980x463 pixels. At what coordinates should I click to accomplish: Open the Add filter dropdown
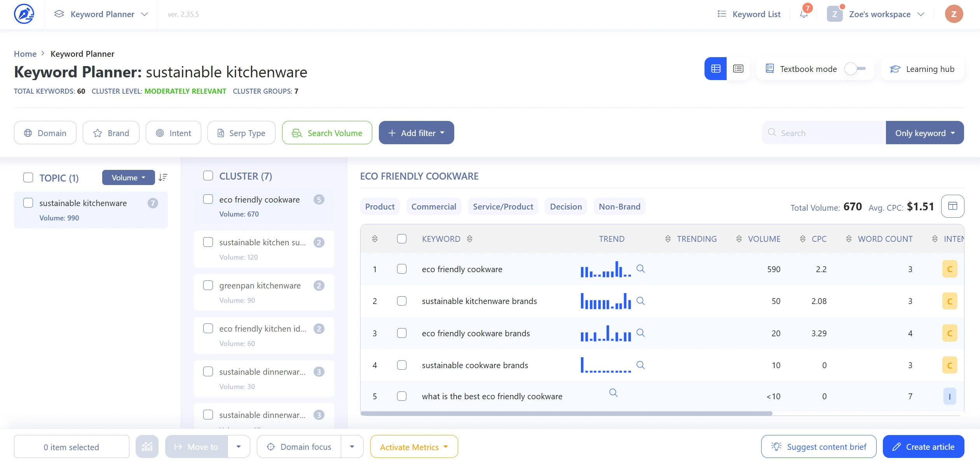[x=416, y=133]
